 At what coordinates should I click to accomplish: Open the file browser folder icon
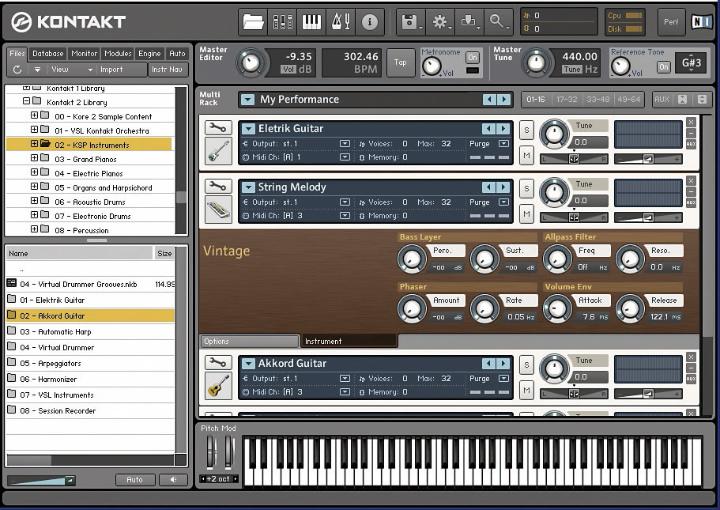pos(253,22)
